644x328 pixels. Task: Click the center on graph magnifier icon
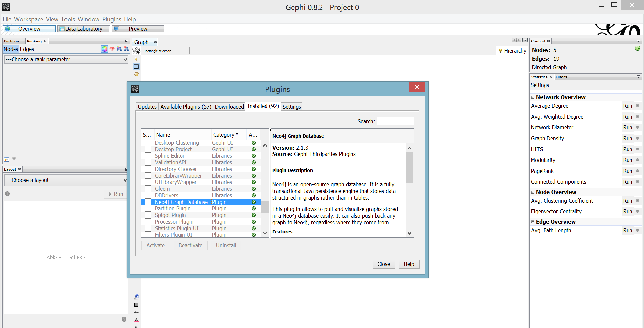click(136, 297)
